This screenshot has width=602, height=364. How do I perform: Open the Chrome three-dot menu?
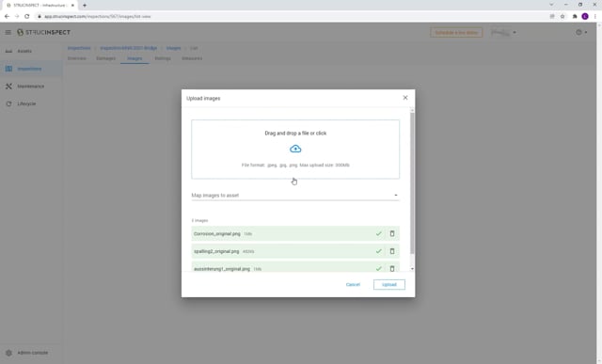pyautogui.click(x=595, y=16)
